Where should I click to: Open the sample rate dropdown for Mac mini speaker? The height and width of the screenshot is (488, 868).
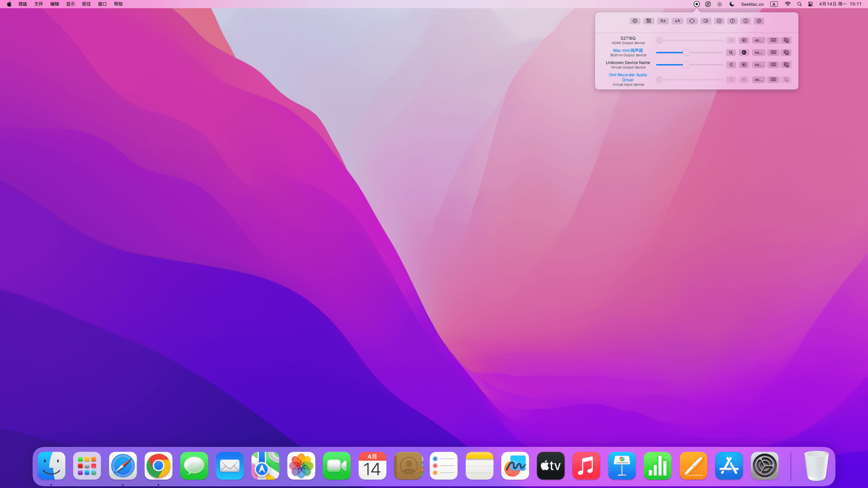tap(758, 52)
